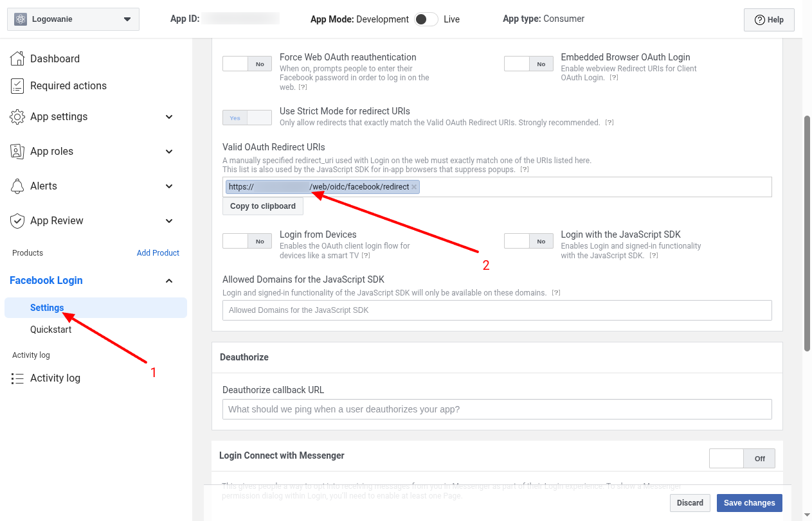Switch App Mode from Development to Live
Screen dimensions: 812x521
pyautogui.click(x=426, y=19)
